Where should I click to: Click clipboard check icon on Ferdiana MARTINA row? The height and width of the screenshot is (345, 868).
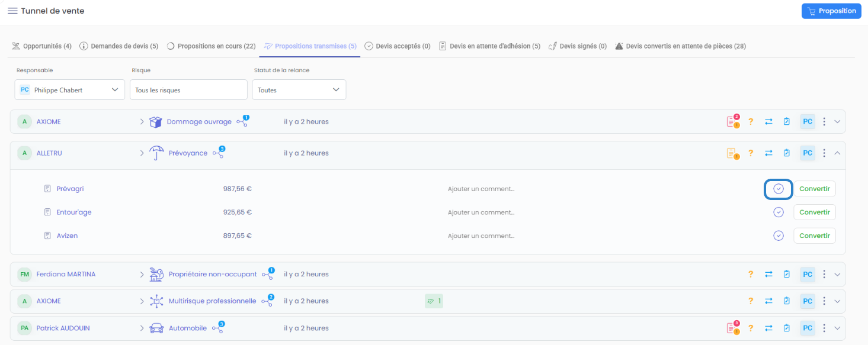coord(787,275)
